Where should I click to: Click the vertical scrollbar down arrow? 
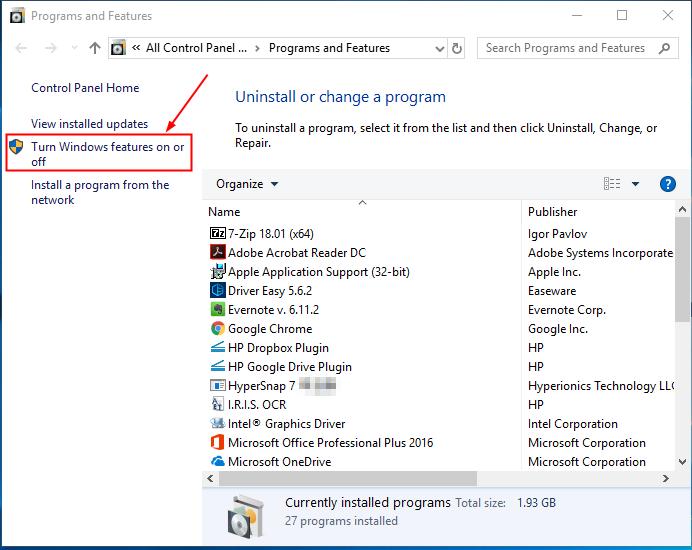(682, 462)
